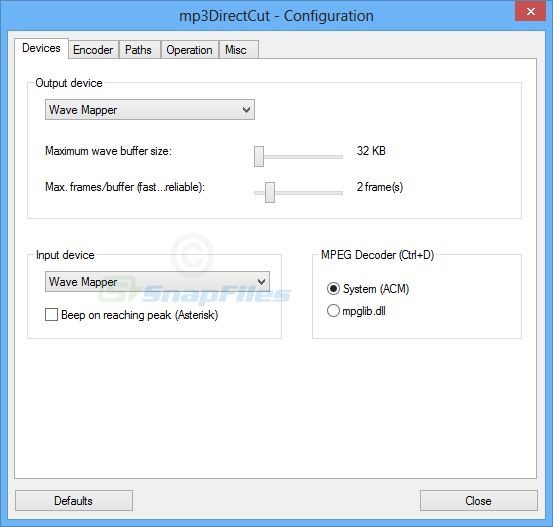Click the 2 frame(s) value

coord(380,187)
